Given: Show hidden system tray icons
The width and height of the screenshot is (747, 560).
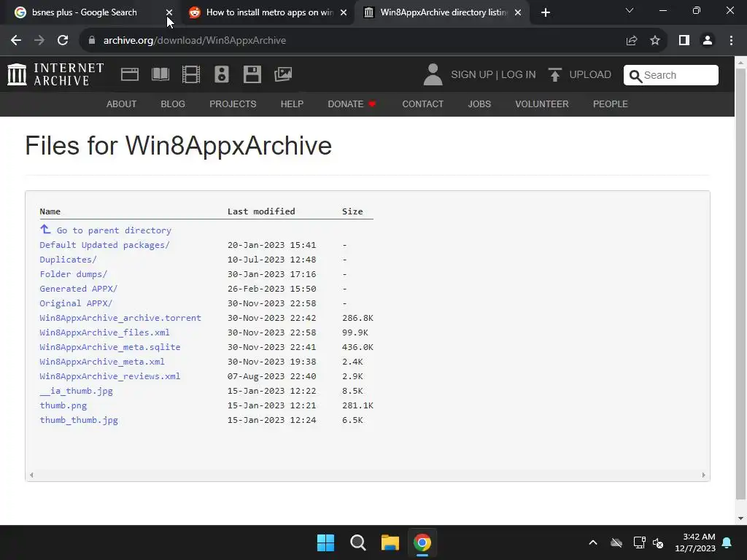Looking at the screenshot, I should [593, 542].
